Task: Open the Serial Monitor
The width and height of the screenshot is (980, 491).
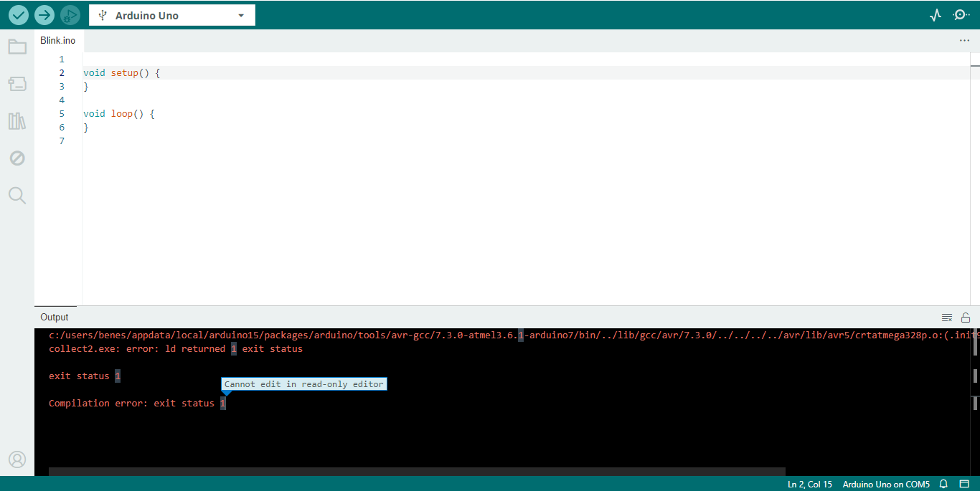Action: [961, 15]
